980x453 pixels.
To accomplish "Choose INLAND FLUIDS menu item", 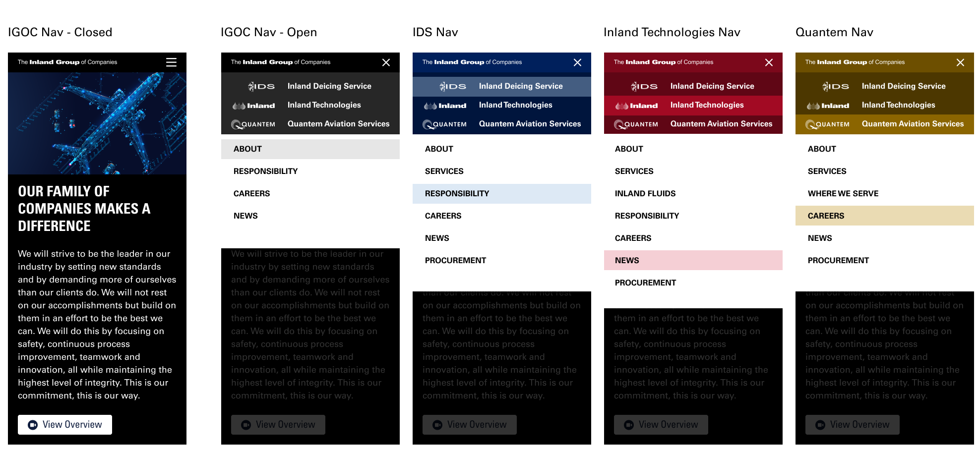I will point(645,194).
